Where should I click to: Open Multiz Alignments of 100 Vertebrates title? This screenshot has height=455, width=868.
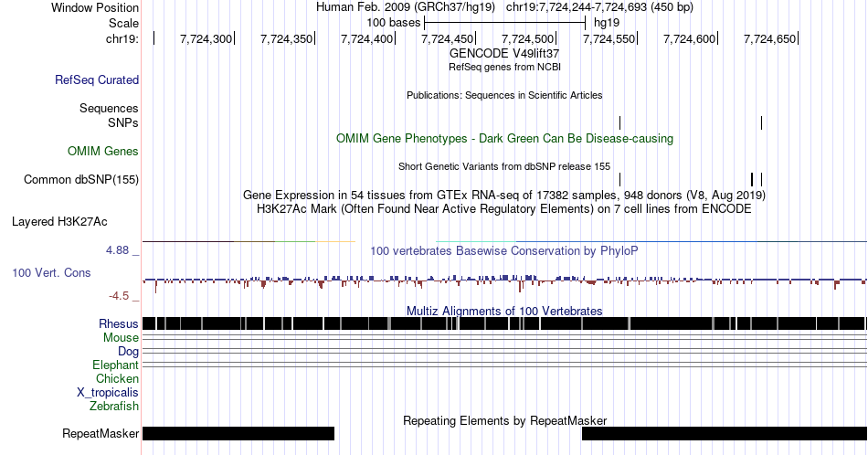(x=504, y=311)
